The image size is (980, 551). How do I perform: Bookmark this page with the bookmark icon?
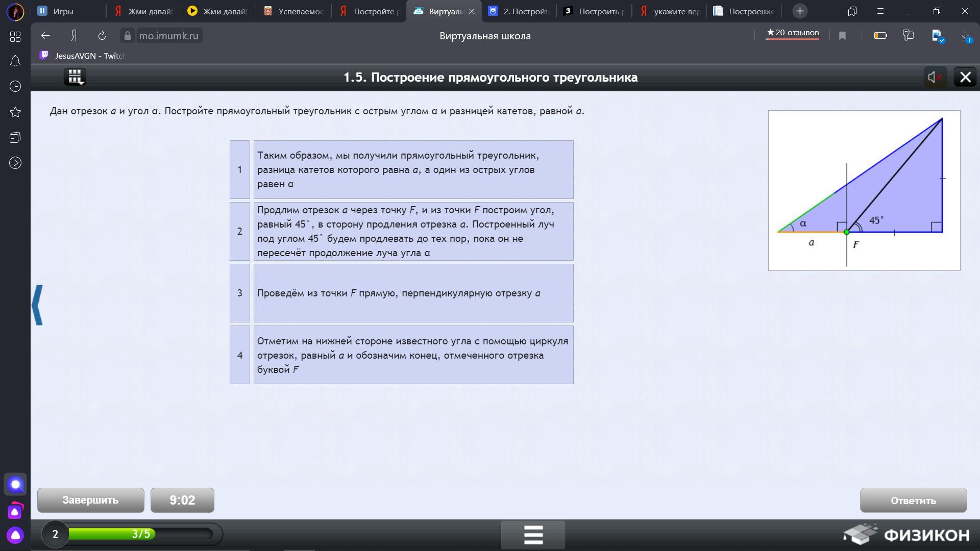[842, 36]
